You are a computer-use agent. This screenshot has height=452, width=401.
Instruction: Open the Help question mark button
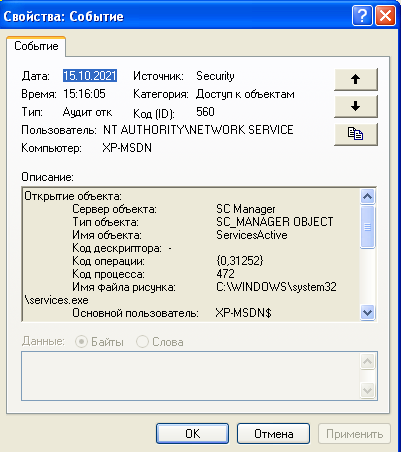tap(362, 15)
